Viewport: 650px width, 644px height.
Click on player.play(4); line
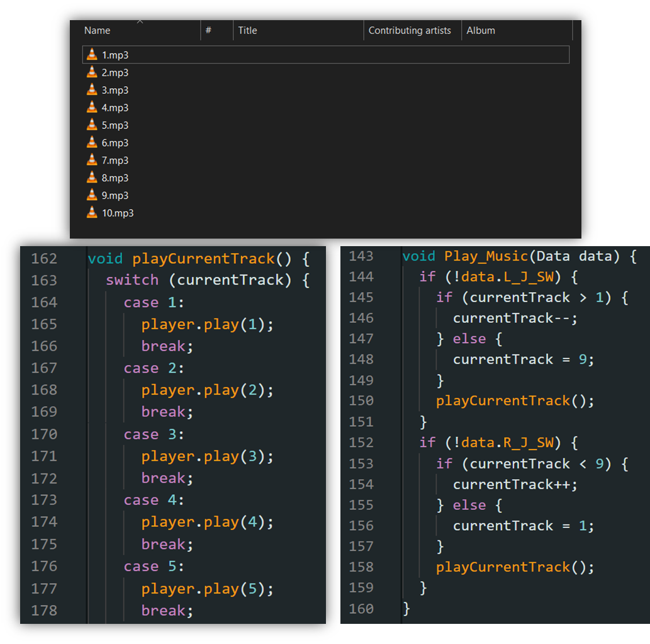tap(207, 522)
